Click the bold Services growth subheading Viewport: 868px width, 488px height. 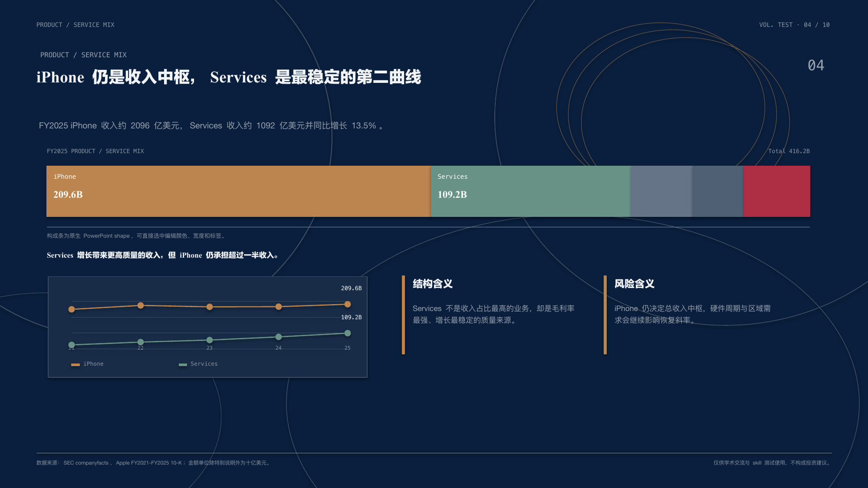point(163,255)
